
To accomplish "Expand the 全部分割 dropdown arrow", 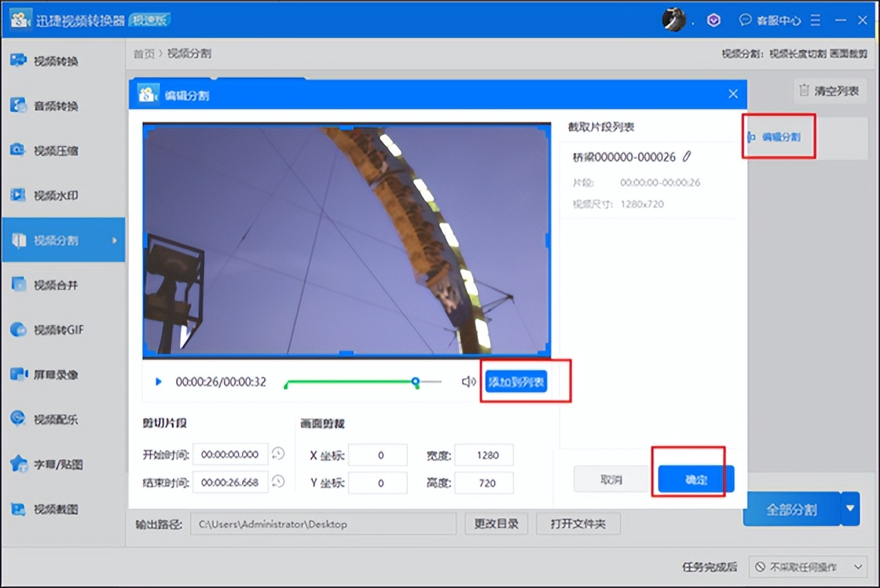I will coord(850,509).
